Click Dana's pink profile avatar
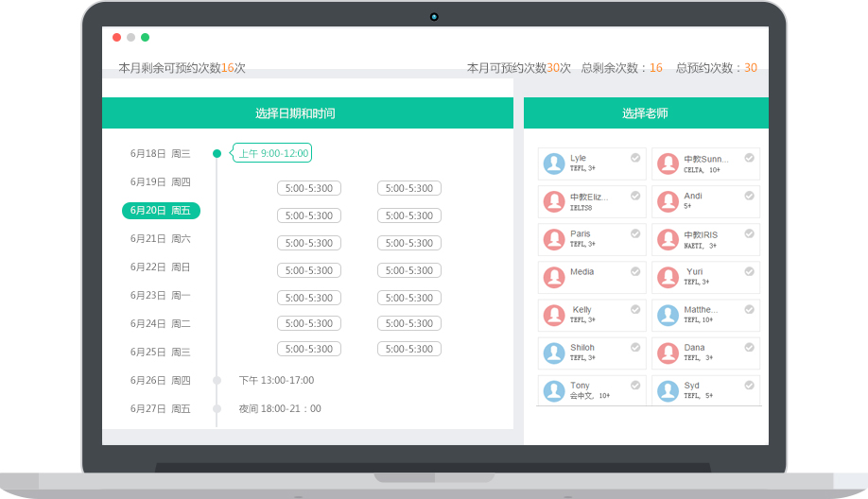 point(668,353)
